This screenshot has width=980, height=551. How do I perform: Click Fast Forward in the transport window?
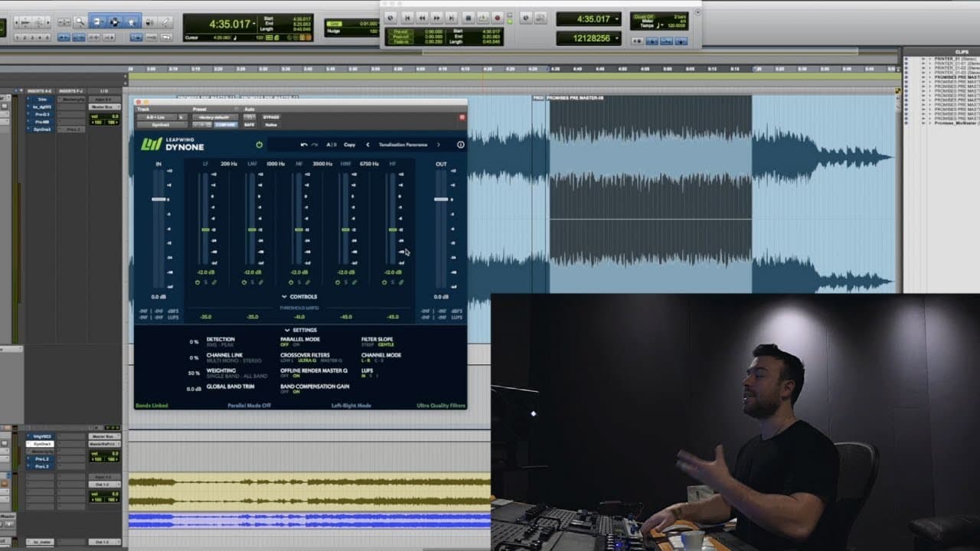[x=437, y=17]
